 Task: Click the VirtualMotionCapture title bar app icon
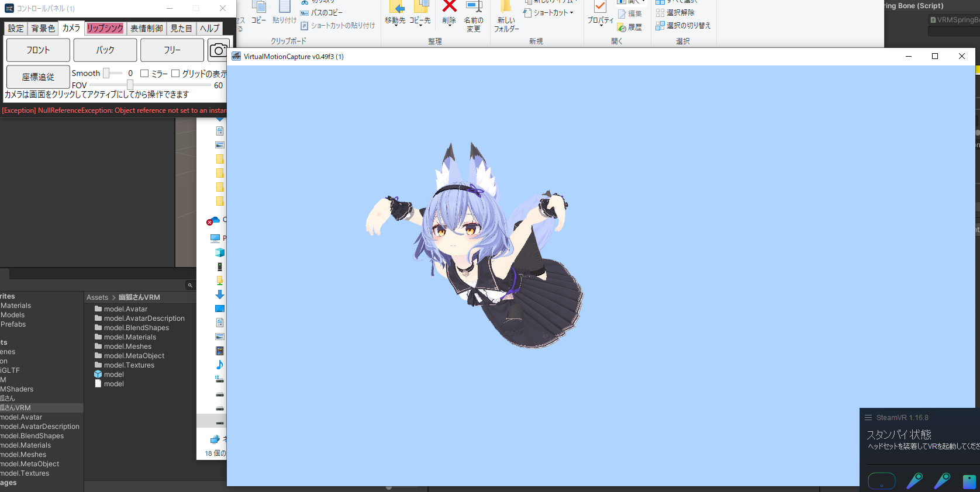pos(236,57)
